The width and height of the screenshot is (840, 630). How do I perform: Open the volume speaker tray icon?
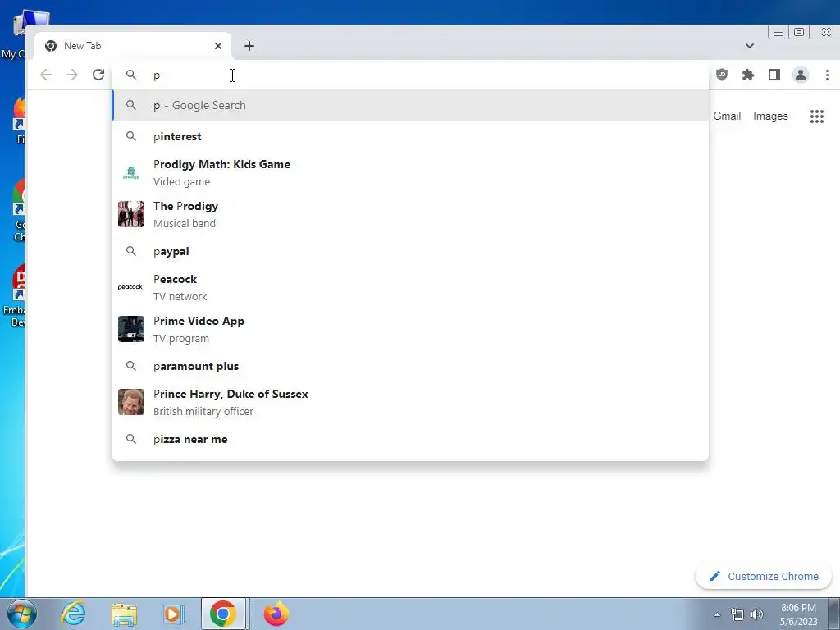click(757, 614)
